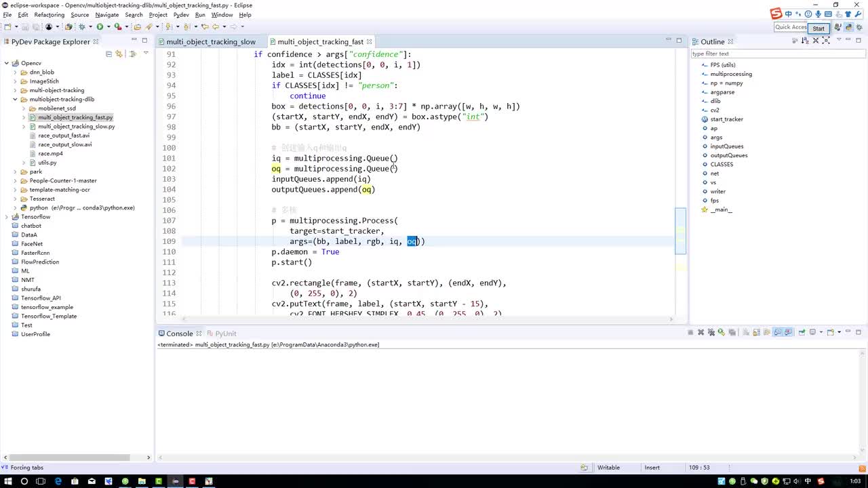This screenshot has height=488, width=868.
Task: Open the Run button dropdown arrow
Action: click(107, 27)
